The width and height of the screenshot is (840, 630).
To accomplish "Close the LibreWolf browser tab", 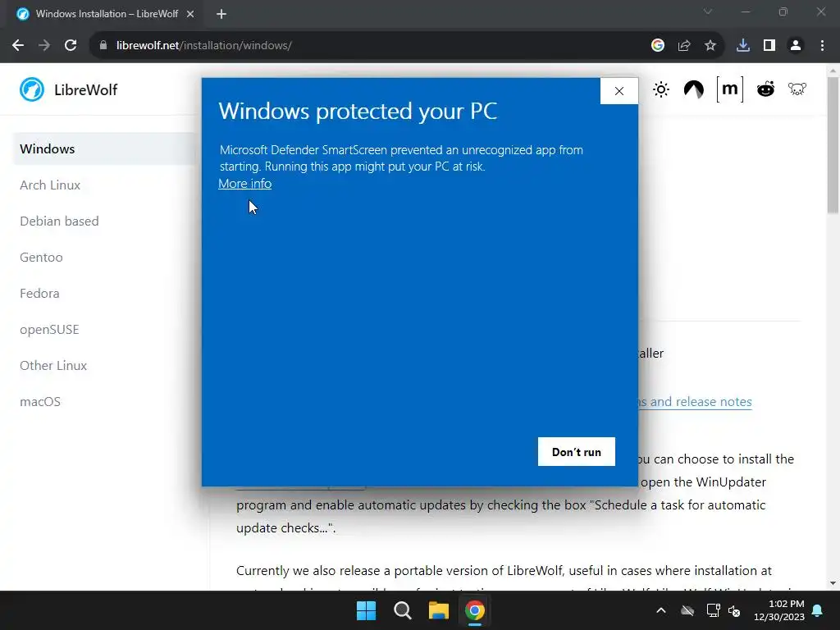I will [190, 14].
